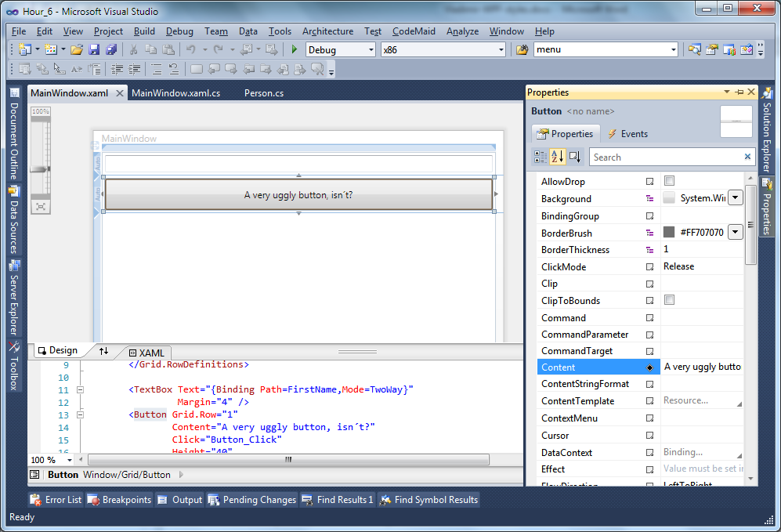Image resolution: width=781 pixels, height=532 pixels.
Task: Click the Comment Selection icon
Action: (x=157, y=69)
